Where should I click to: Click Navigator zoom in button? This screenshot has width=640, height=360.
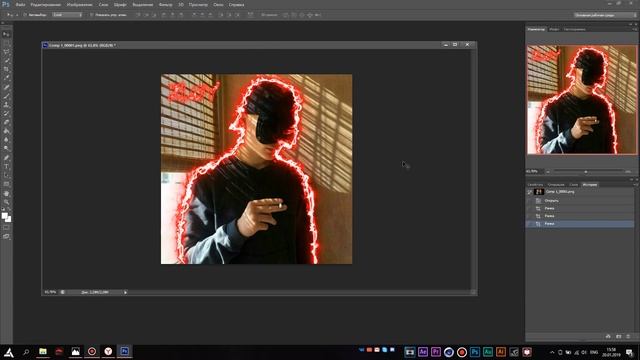point(628,171)
